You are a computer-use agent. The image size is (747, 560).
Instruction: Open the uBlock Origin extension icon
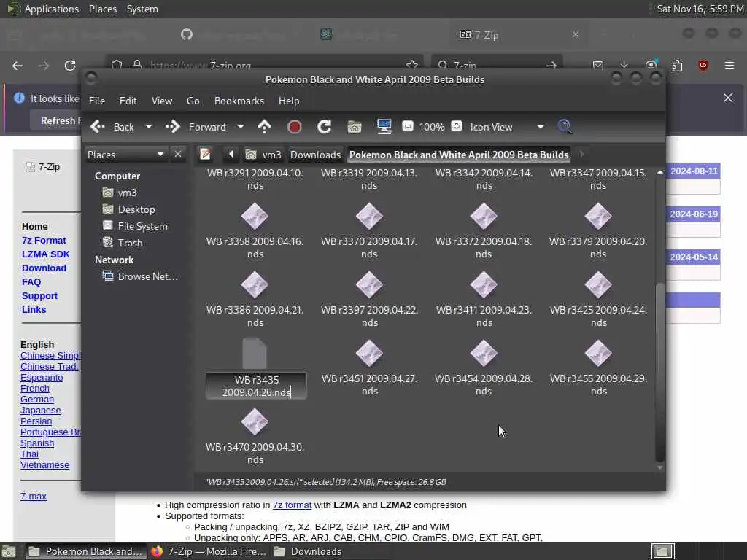703,65
